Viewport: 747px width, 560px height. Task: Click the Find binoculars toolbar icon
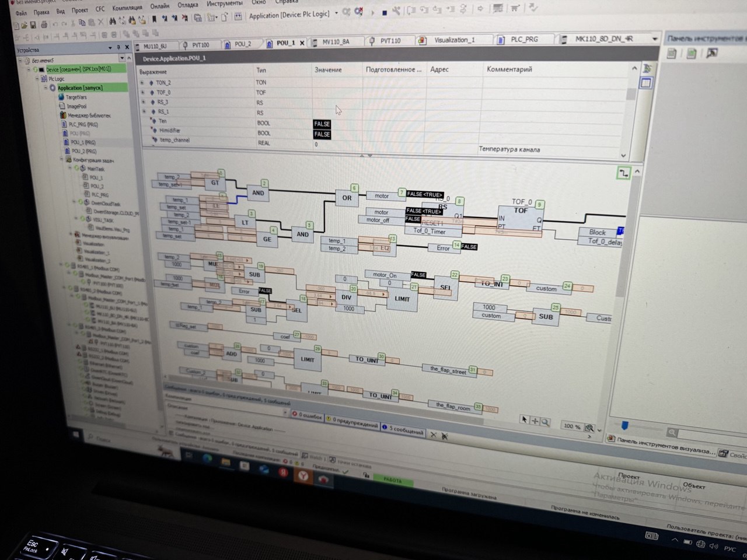(112, 22)
